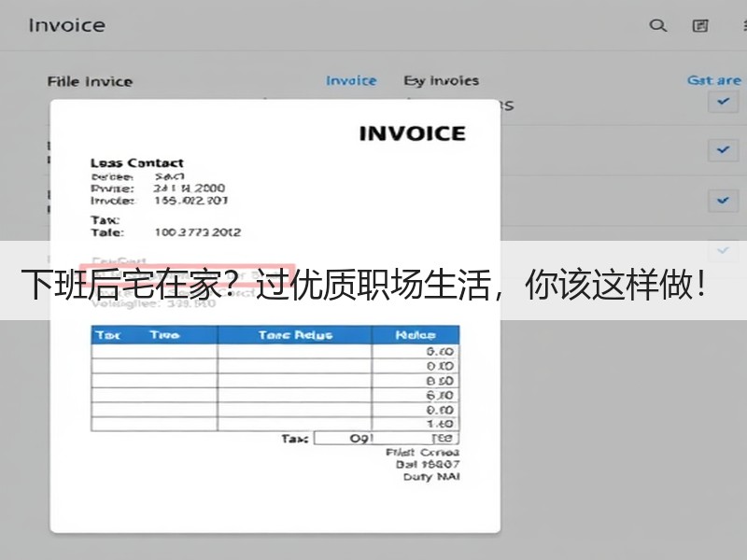Click the Tax total input box

[387, 438]
